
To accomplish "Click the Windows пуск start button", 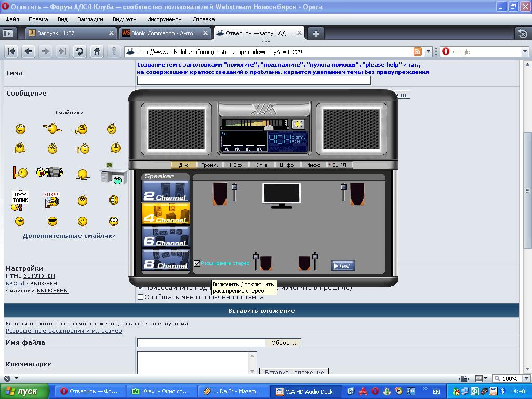I will tap(24, 391).
